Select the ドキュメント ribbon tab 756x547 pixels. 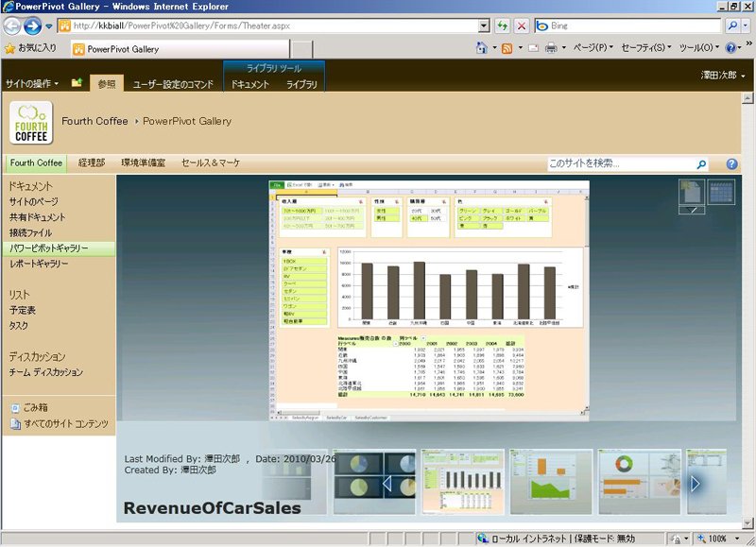pyautogui.click(x=249, y=84)
